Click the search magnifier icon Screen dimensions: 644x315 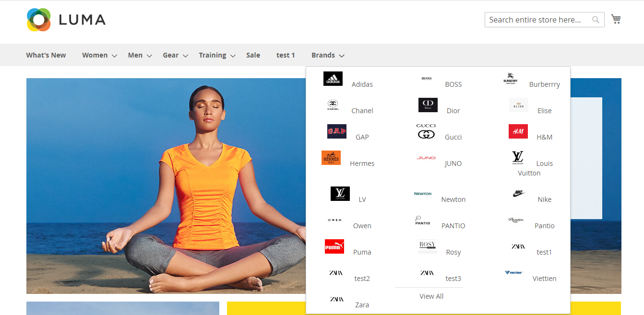click(x=596, y=20)
